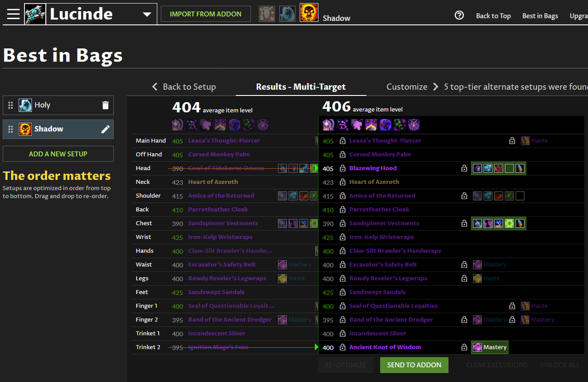Open the hamburger main menu

pyautogui.click(x=13, y=14)
